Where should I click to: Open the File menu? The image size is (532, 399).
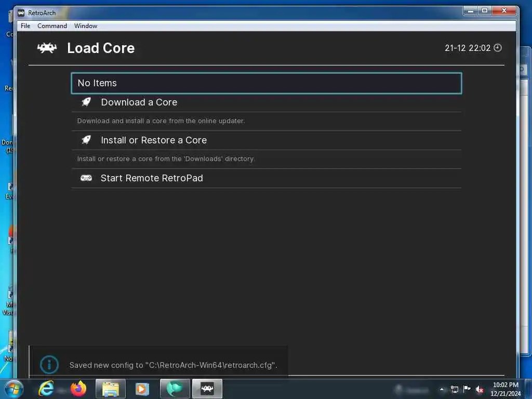click(25, 26)
